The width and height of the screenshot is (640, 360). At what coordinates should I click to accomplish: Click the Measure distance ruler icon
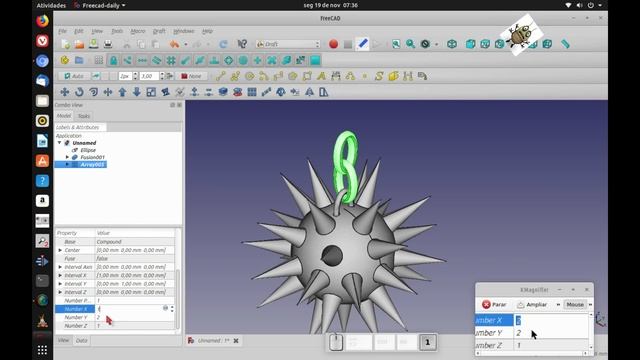coord(565,44)
